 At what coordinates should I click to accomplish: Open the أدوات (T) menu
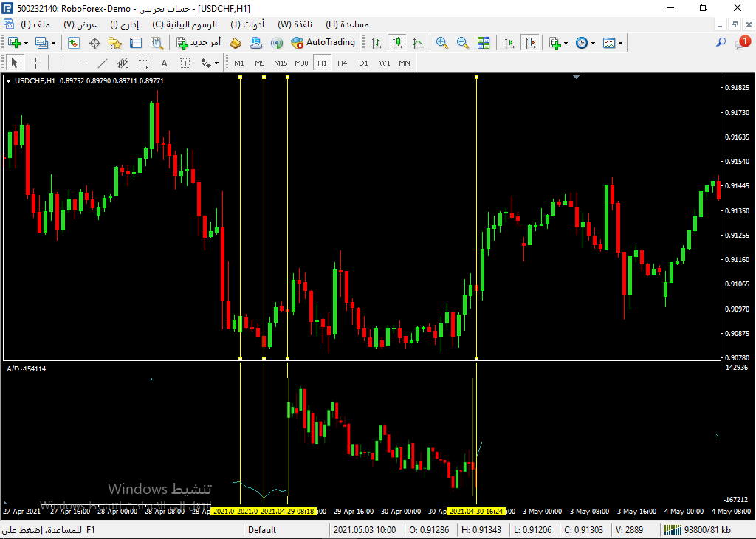[248, 24]
